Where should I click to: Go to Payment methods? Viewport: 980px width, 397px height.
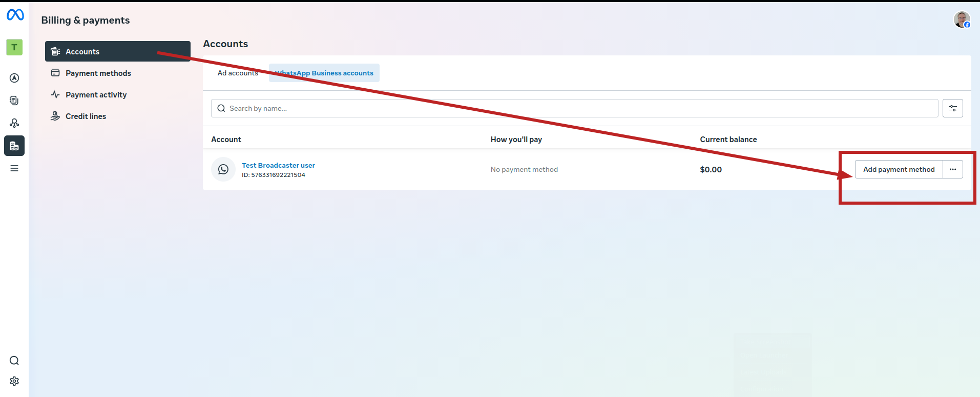(x=118, y=73)
